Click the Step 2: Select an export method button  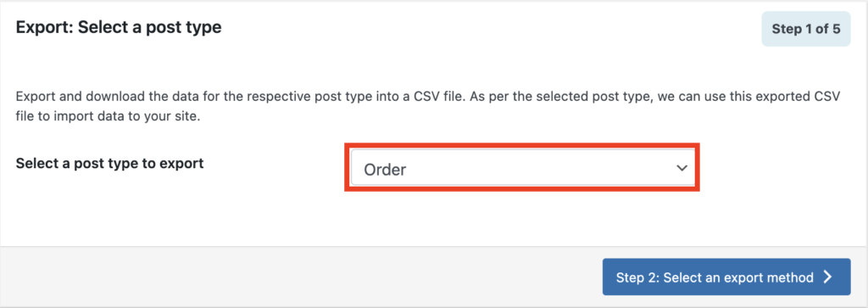[726, 277]
